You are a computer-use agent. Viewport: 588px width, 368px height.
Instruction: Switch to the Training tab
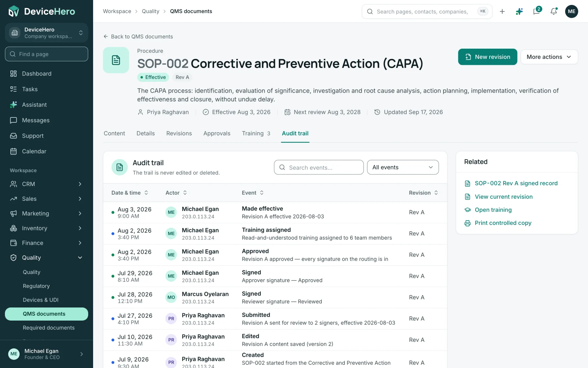point(256,133)
